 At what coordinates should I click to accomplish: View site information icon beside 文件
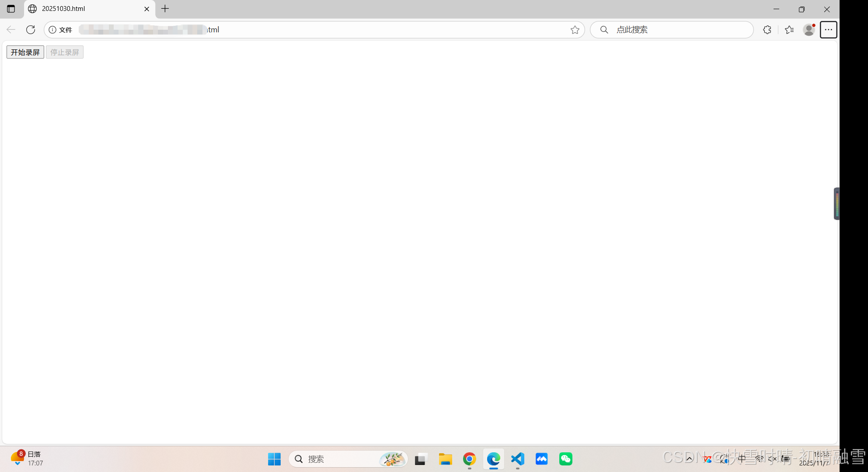(x=52, y=30)
